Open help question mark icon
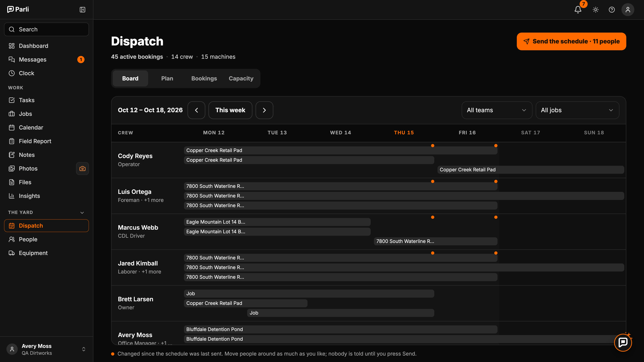 point(612,10)
